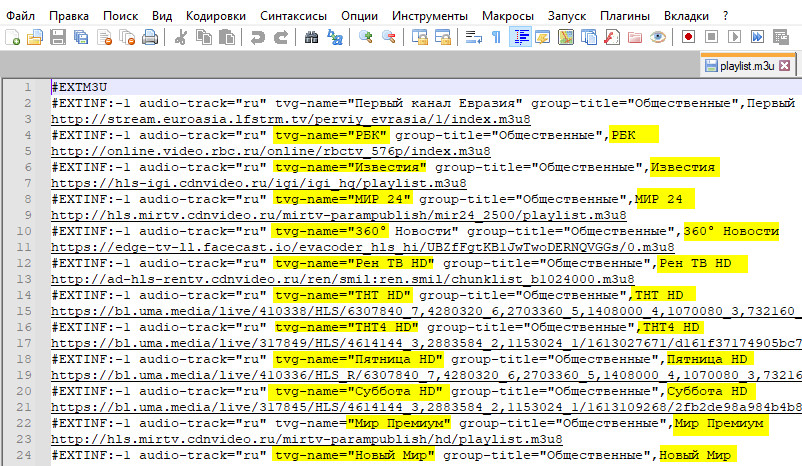Click the mir24_2500 playlist URL on line 9
Screen dimensions: 802x466
pyautogui.click(x=339, y=215)
